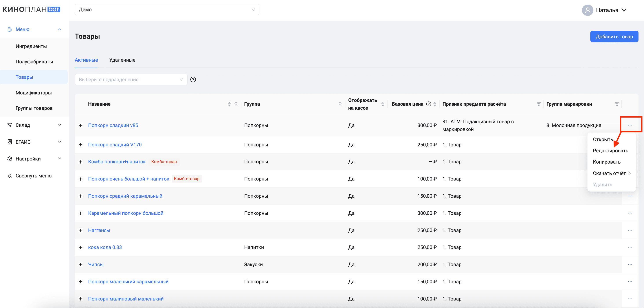This screenshot has height=308, width=644.
Task: Open the actions menu for Наггенсы
Action: click(x=630, y=231)
